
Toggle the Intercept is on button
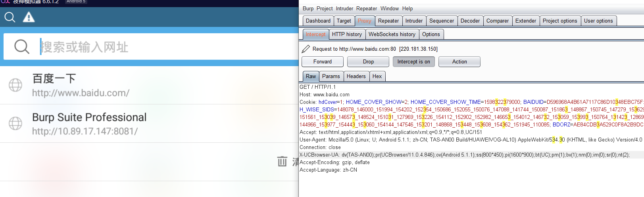tap(414, 61)
